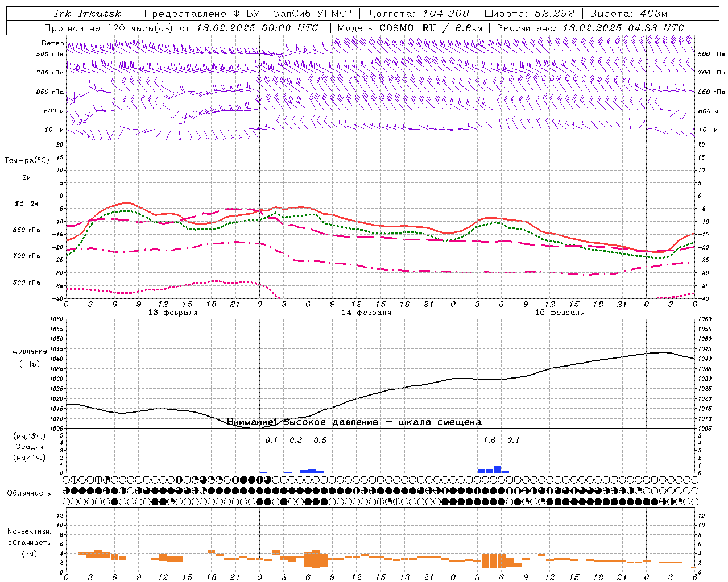This screenshot has width=728, height=582.
Task: Click the (мм/1ч.) precipitation unit label
Action: tap(30, 458)
